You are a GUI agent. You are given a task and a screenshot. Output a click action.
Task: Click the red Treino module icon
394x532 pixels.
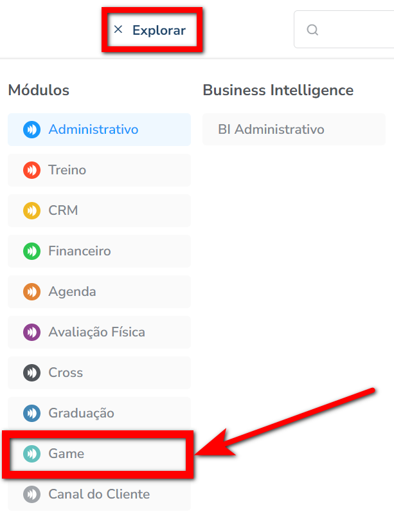(x=31, y=170)
